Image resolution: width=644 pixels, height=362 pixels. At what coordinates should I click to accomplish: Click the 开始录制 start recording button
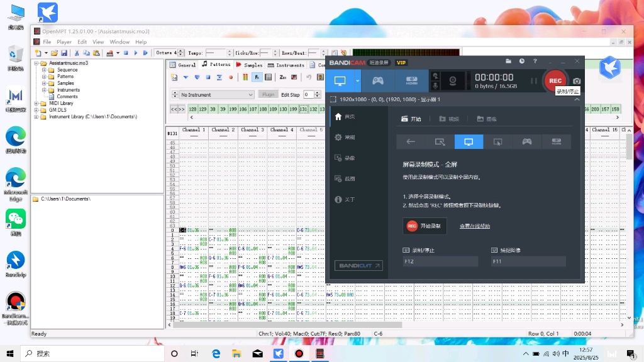(425, 226)
